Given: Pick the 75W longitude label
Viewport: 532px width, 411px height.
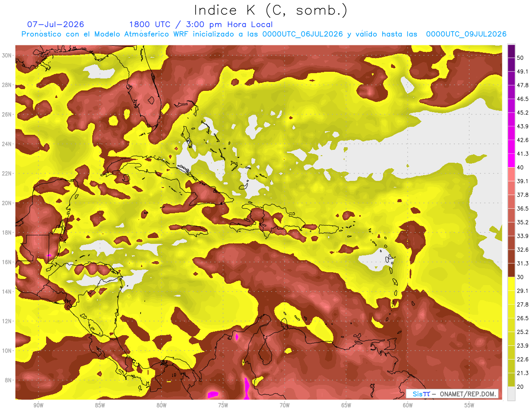Looking at the screenshot, I should coord(223,405).
